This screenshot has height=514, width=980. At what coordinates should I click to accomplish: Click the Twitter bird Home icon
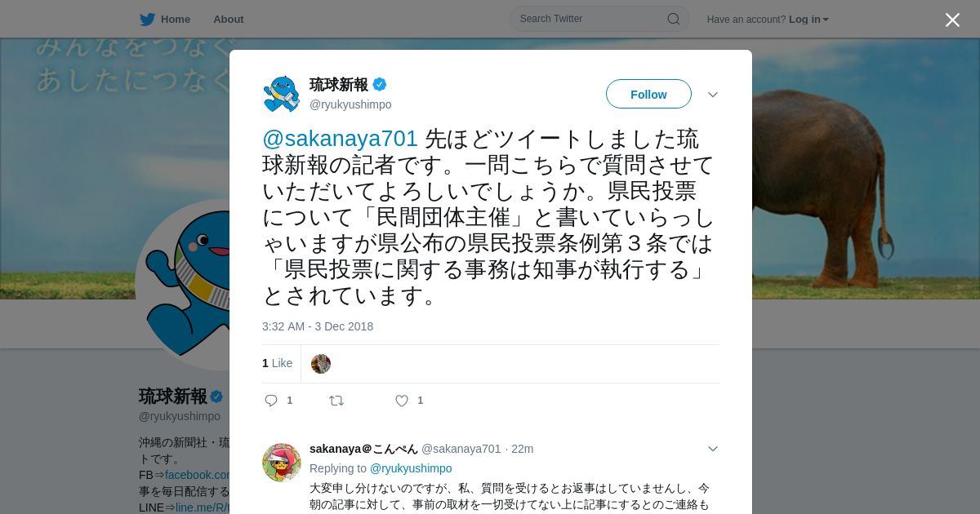[x=147, y=19]
